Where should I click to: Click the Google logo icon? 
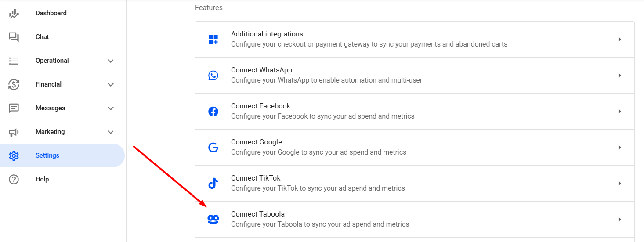click(x=213, y=148)
